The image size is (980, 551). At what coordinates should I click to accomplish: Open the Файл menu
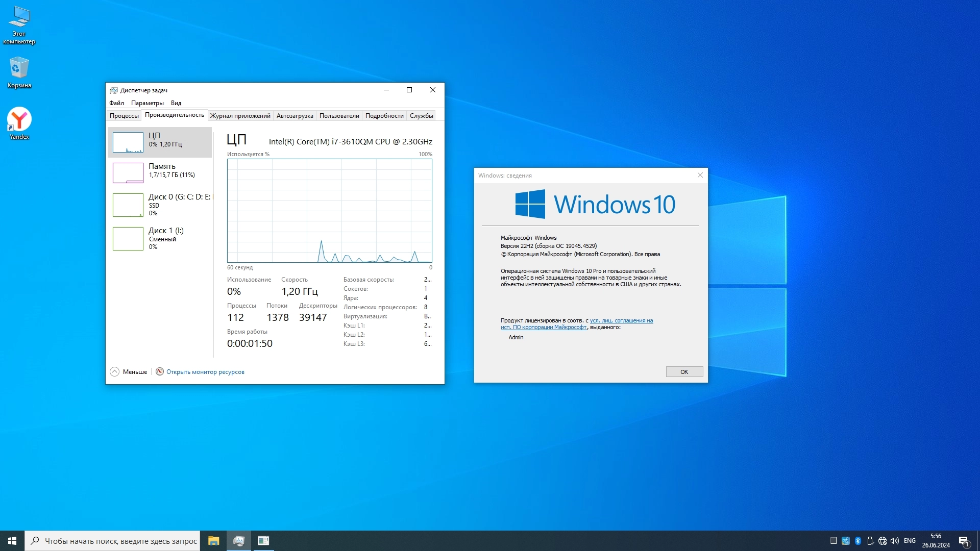coord(116,103)
